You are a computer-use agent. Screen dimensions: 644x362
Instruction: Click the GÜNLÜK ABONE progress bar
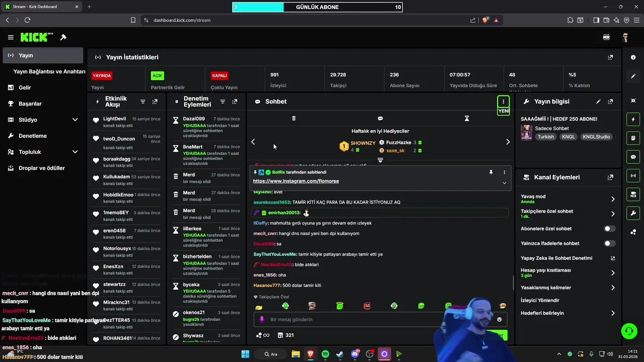pos(317,7)
